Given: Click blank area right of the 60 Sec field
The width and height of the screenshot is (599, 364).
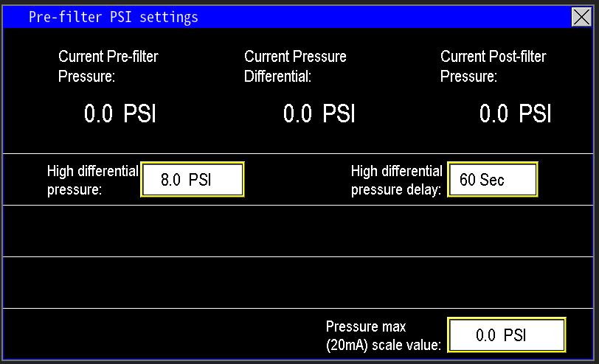Looking at the screenshot, I should (x=567, y=180).
